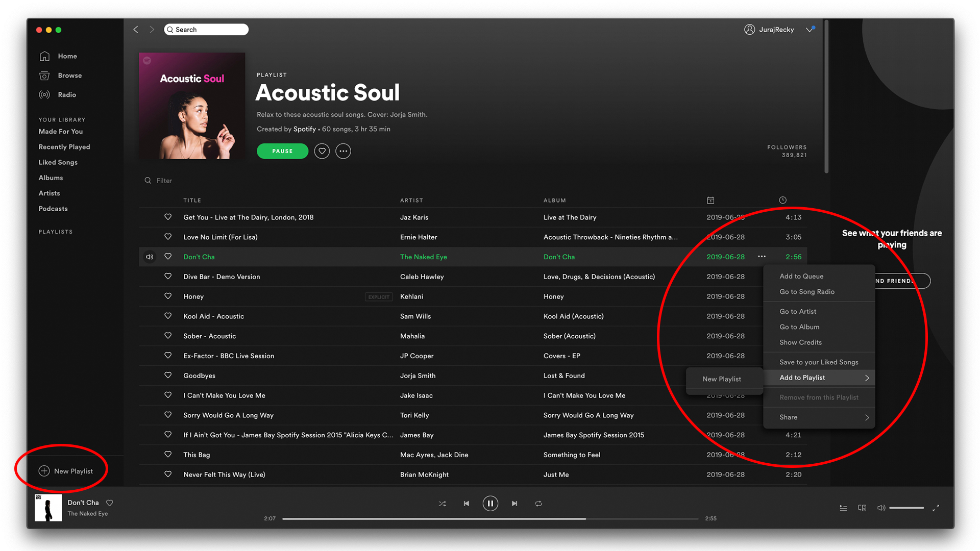The height and width of the screenshot is (551, 980).
Task: Click the Acoustic Soul playlist cover image
Action: pyautogui.click(x=192, y=106)
